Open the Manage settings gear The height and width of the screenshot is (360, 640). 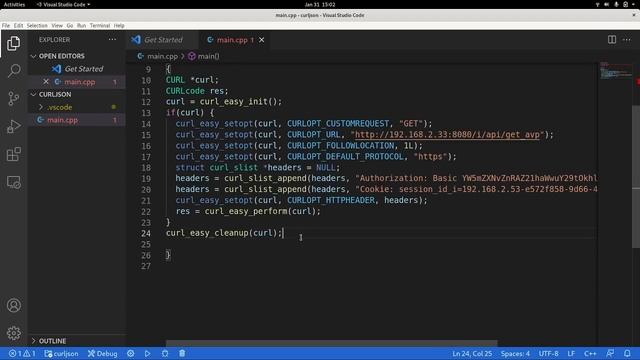click(x=13, y=333)
